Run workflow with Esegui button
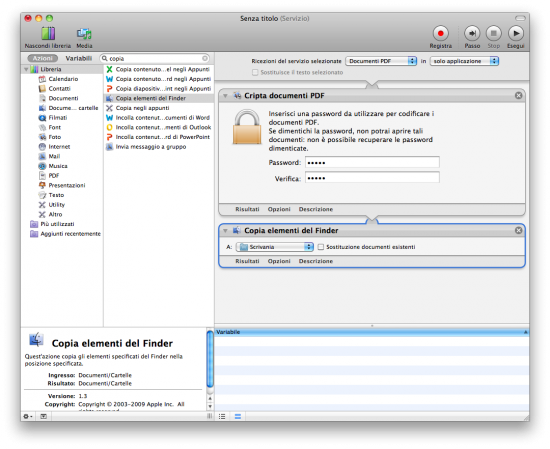Screen dimensions: 550x449 516,33
